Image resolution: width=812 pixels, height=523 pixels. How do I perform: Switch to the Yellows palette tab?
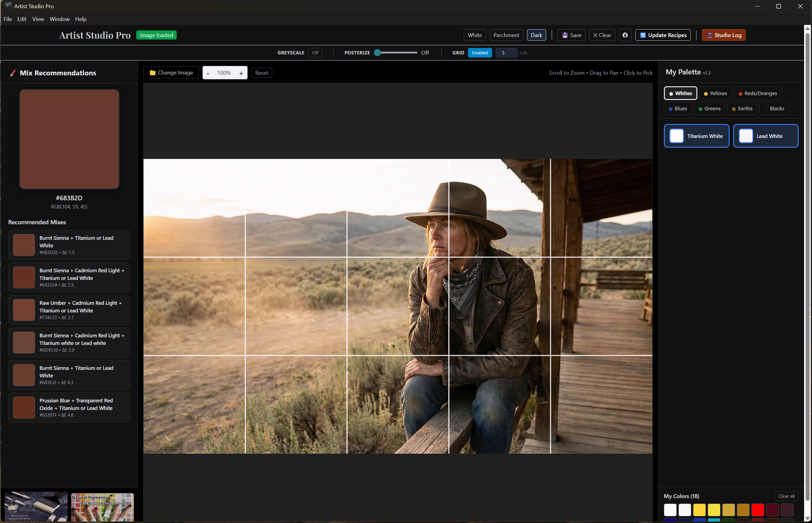[715, 93]
